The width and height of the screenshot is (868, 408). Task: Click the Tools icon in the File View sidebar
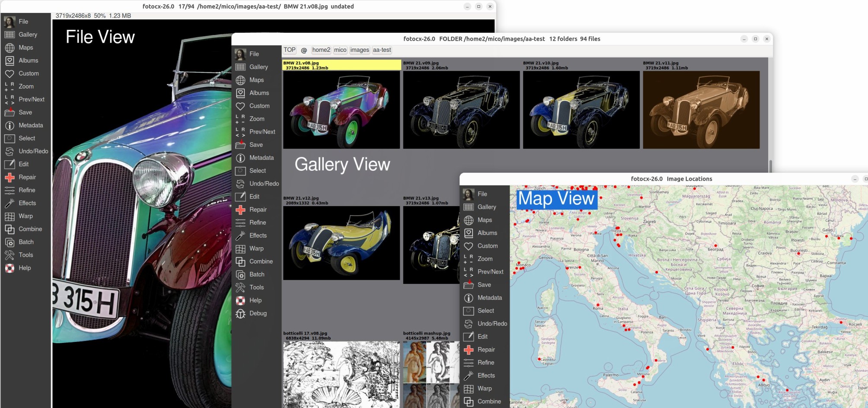coord(10,255)
